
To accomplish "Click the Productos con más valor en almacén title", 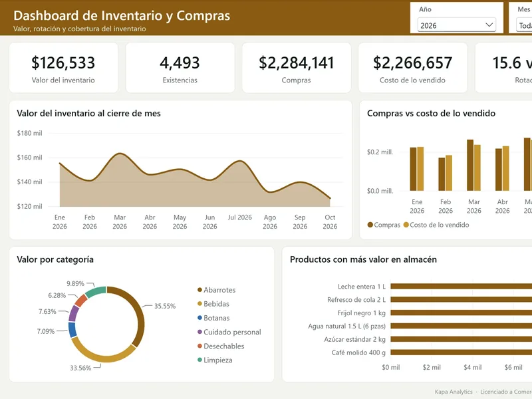I will point(363,259).
